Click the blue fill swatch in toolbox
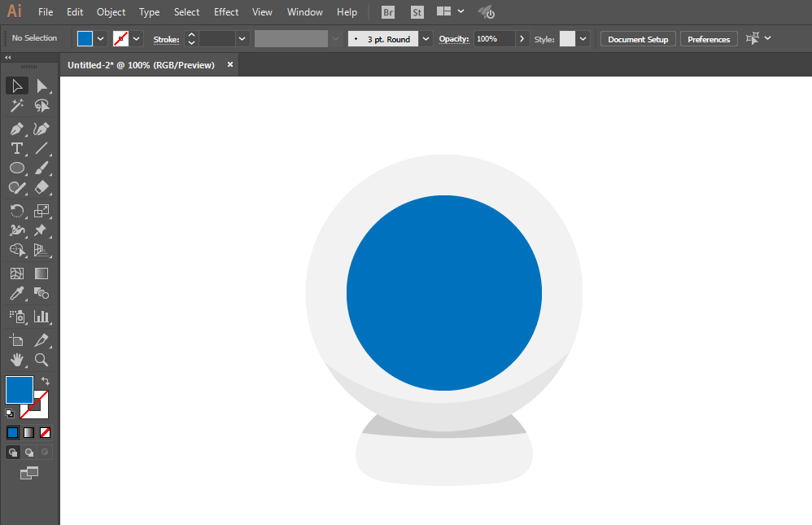 tap(20, 390)
